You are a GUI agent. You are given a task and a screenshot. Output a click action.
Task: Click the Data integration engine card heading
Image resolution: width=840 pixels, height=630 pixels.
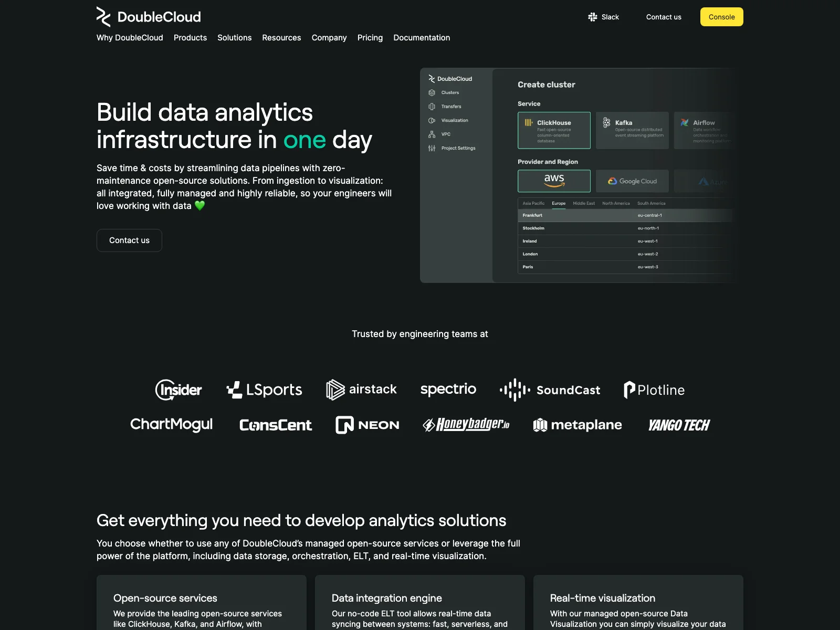coord(387,598)
